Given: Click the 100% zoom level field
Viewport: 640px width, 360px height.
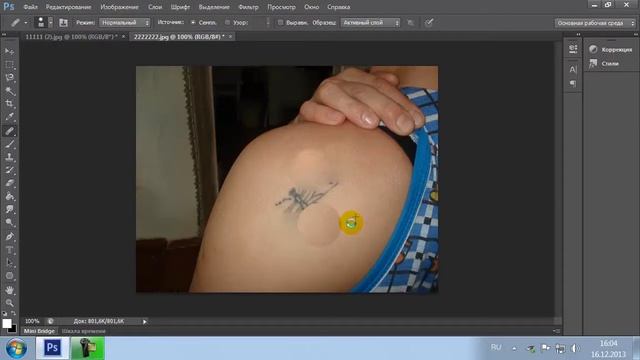Looking at the screenshot, I should (32, 321).
